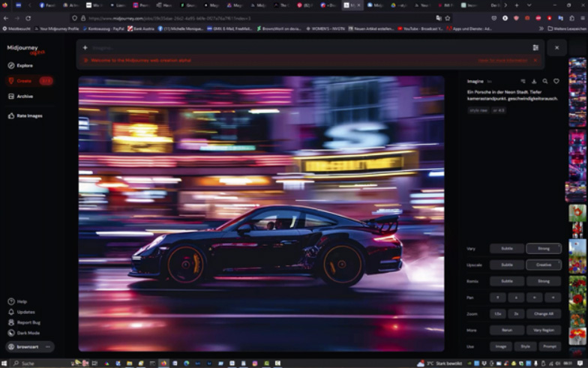Open the Explore page in sidebar
Screen dimensions: 588x368
coord(24,65)
